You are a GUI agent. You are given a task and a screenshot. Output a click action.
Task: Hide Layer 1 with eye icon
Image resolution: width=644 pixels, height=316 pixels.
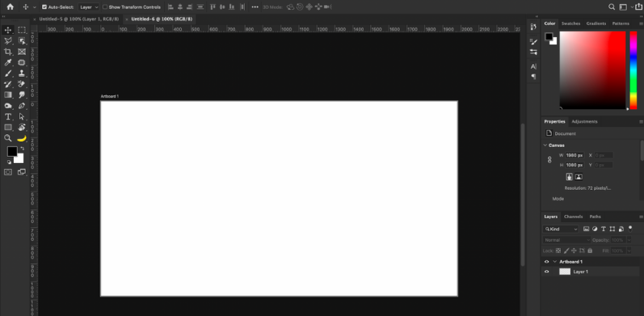(x=546, y=272)
